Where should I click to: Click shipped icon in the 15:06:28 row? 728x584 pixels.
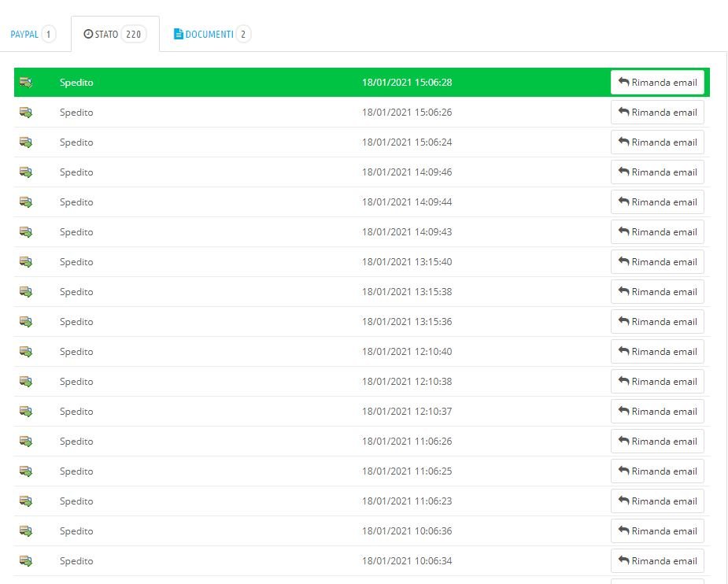[26, 83]
